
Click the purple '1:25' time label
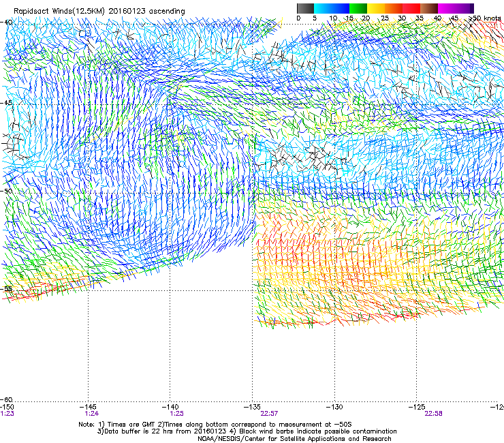(x=177, y=414)
